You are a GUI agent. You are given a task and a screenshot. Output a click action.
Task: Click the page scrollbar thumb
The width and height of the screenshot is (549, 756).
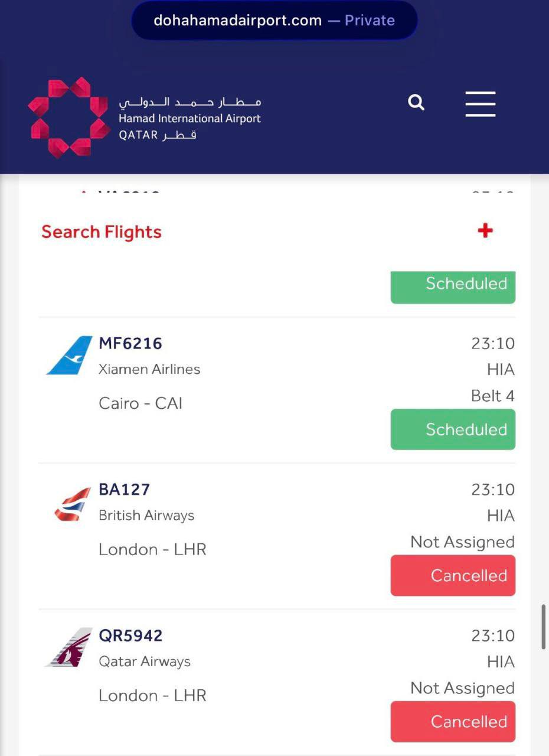coord(544,627)
